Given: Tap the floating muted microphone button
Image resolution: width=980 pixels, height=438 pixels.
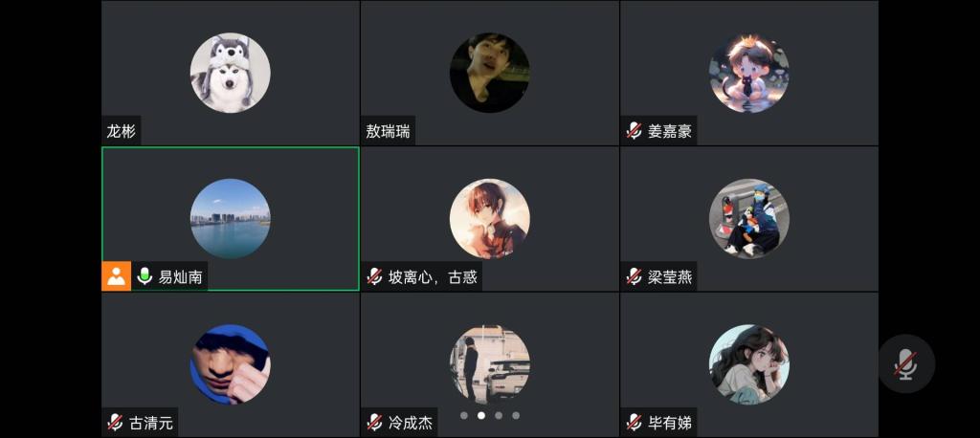Looking at the screenshot, I should (x=906, y=363).
